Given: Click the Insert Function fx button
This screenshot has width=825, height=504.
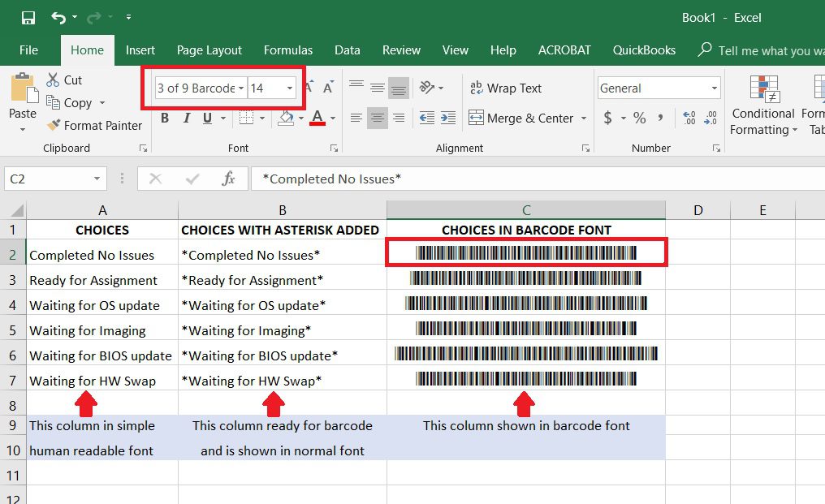Looking at the screenshot, I should click(228, 179).
